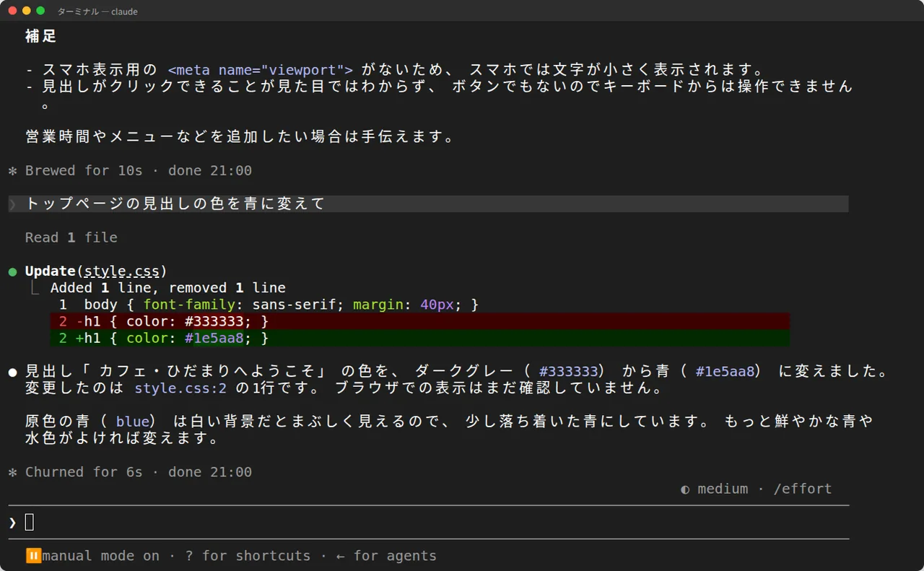Click the asterisk before Brewed for 10s

click(x=12, y=171)
